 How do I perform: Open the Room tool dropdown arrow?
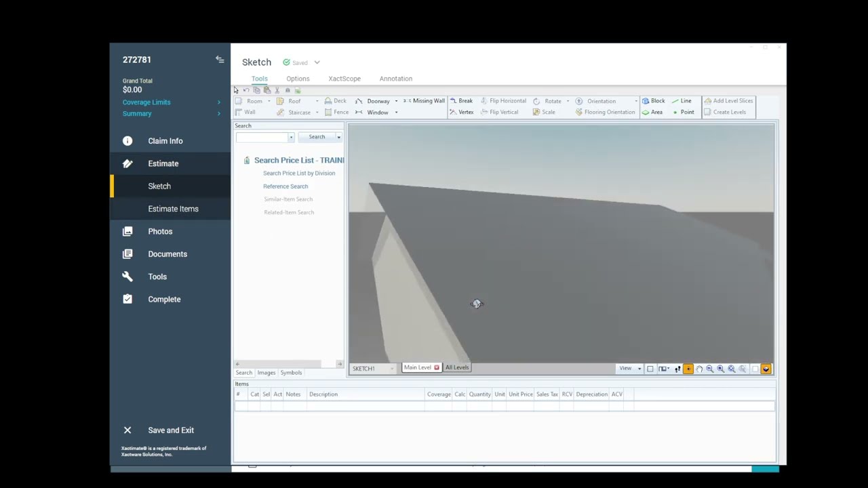[x=269, y=101]
